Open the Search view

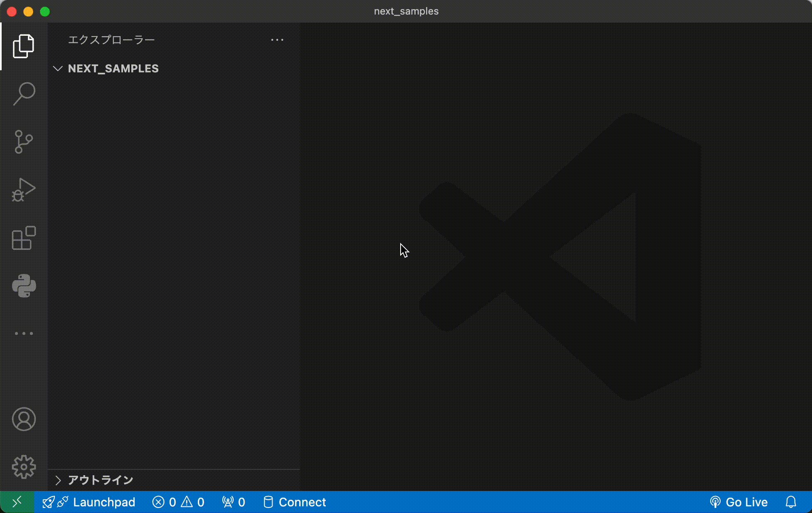pos(24,94)
